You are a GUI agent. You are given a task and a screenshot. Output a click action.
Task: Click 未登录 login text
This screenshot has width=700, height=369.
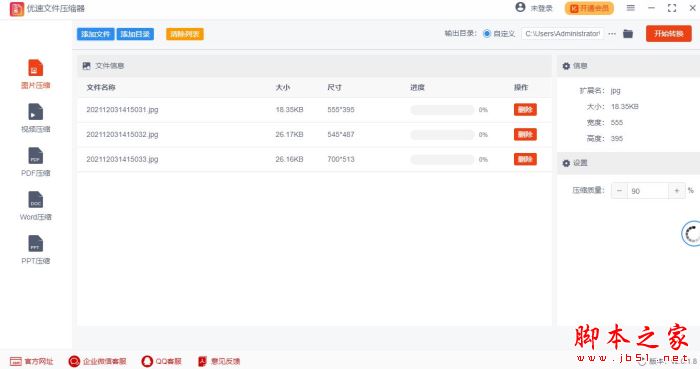(x=542, y=8)
